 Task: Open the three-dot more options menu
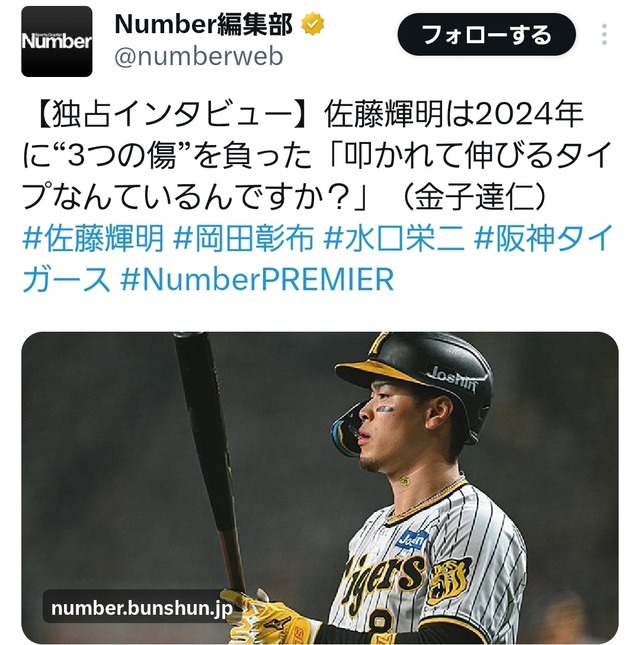[604, 35]
